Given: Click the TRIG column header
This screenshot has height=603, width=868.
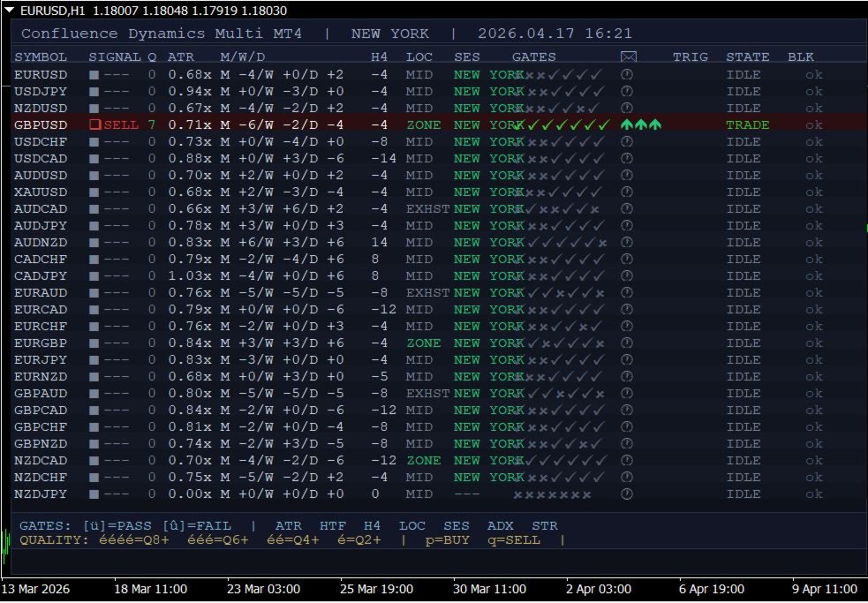Looking at the screenshot, I should 691,57.
